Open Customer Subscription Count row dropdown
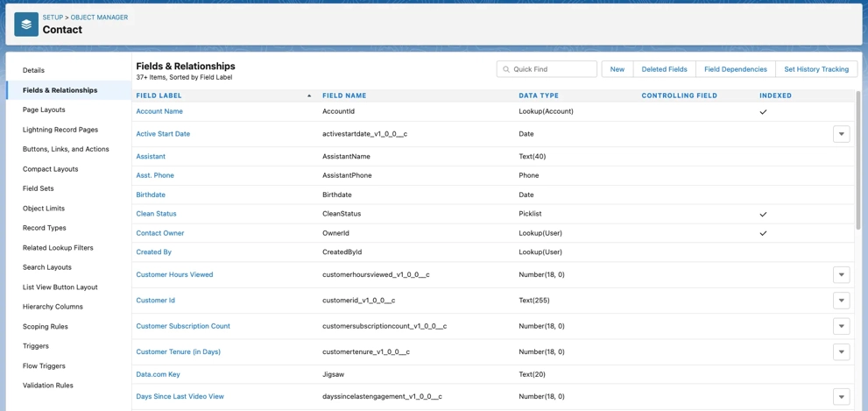Image resolution: width=868 pixels, height=411 pixels. click(841, 326)
